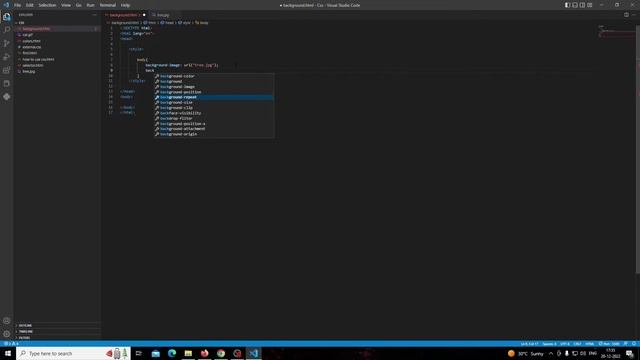Click the Ln, Col status bar indicator
The image size is (640, 360).
point(529,344)
